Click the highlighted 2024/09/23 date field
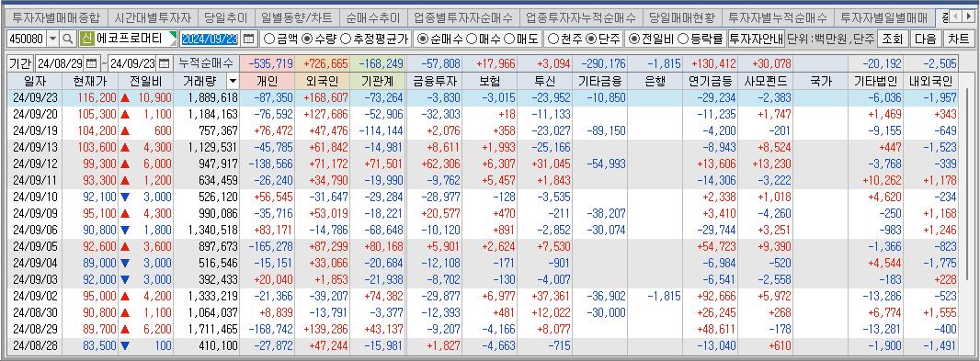Viewport: 980px width, 361px height. tap(210, 39)
